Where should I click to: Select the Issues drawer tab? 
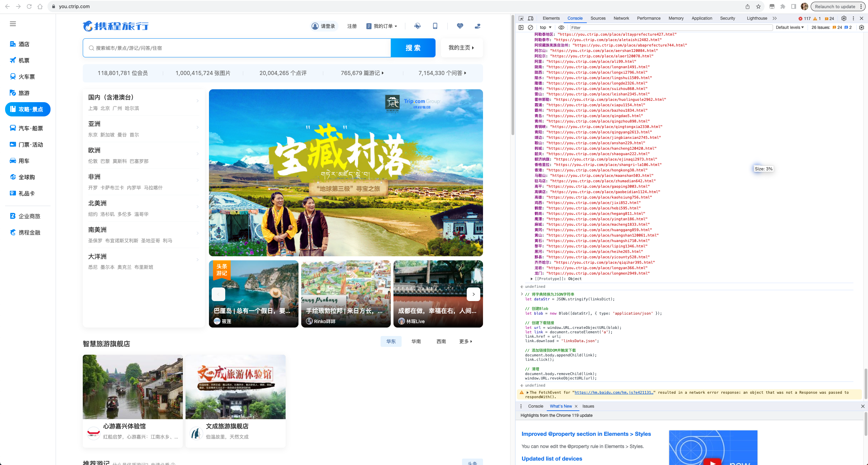pyautogui.click(x=588, y=406)
